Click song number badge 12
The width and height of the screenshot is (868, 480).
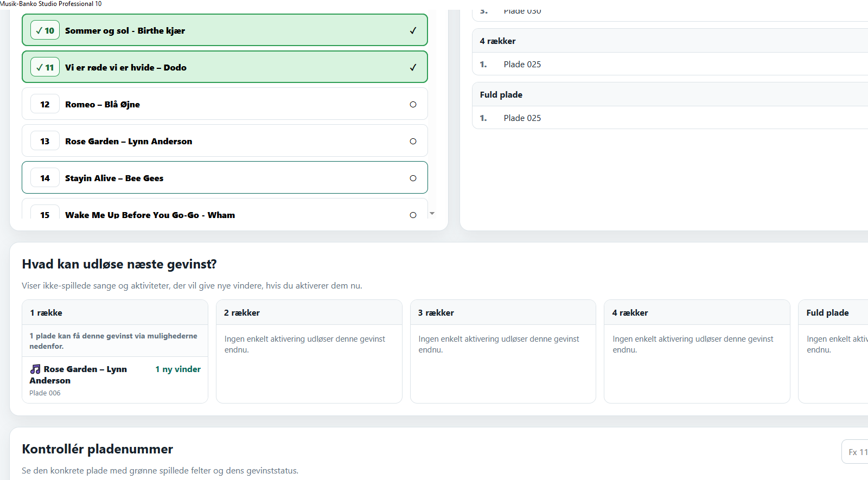(x=45, y=104)
